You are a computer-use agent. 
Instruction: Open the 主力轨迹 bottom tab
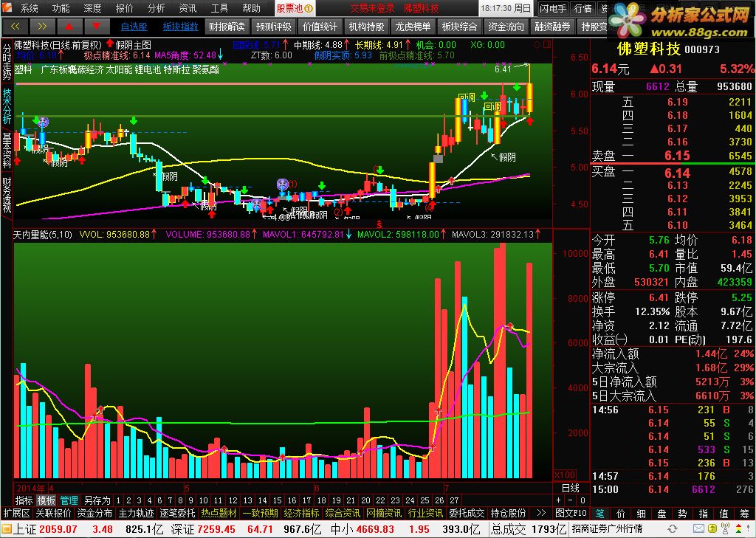coord(137,513)
